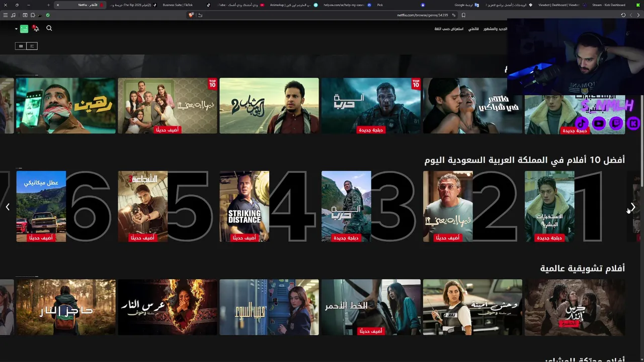Open وحش أمينة movie thumbnail

tap(472, 307)
